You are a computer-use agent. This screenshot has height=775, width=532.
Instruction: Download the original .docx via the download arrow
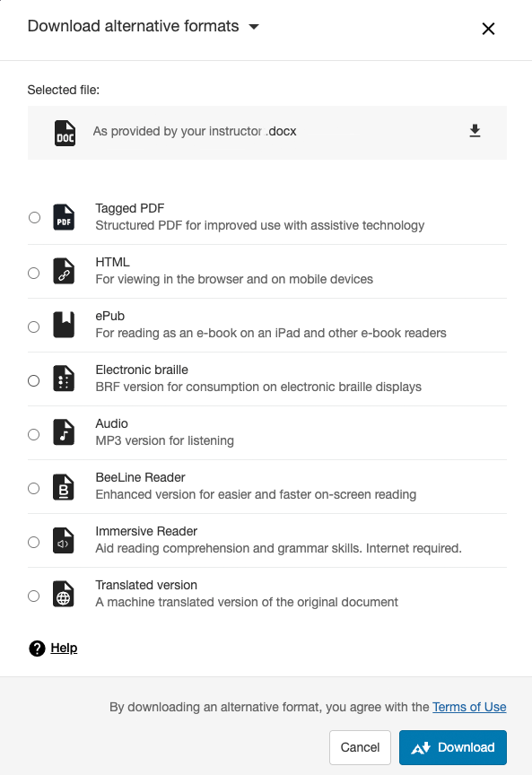[x=475, y=131]
